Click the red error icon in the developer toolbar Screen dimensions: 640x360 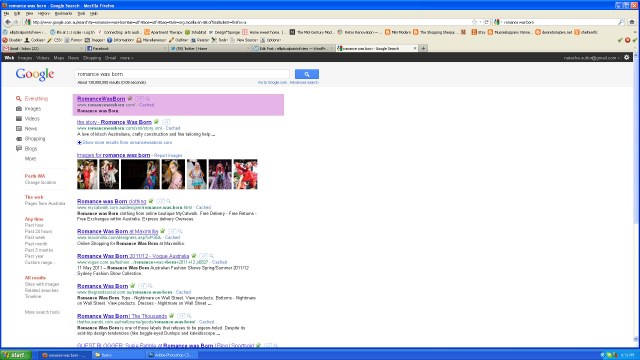click(627, 40)
